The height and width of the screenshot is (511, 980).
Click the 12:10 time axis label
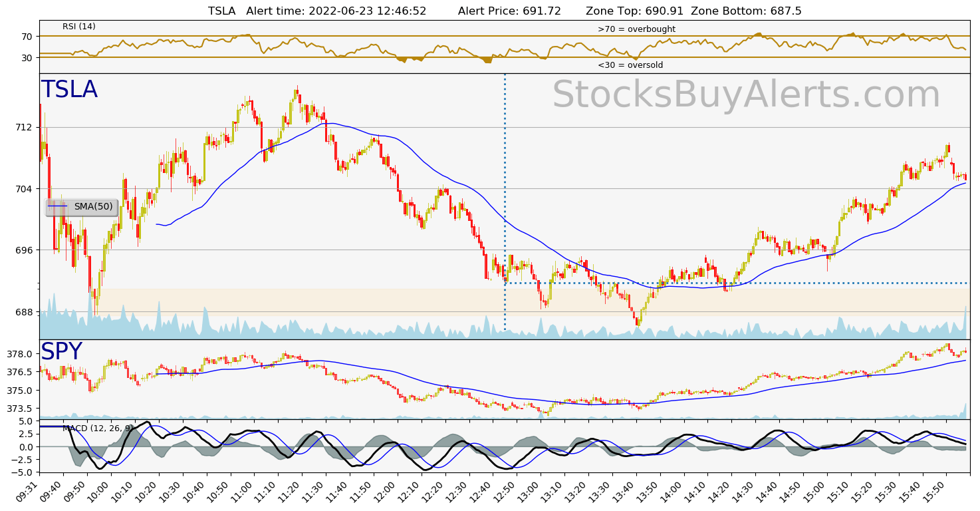410,491
